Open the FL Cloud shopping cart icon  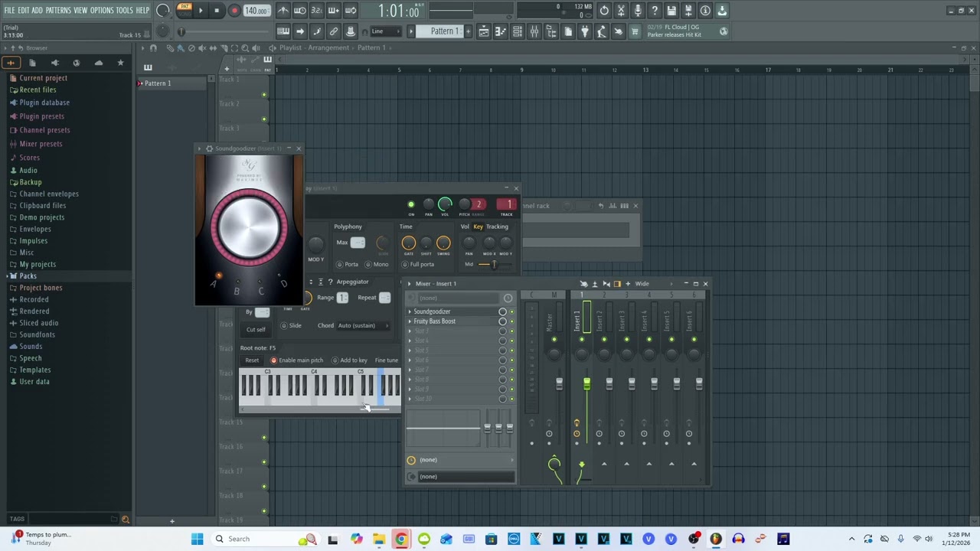[635, 31]
